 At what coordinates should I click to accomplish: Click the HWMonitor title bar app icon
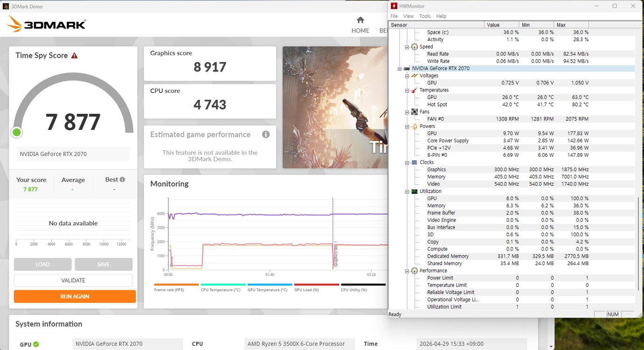click(x=394, y=6)
